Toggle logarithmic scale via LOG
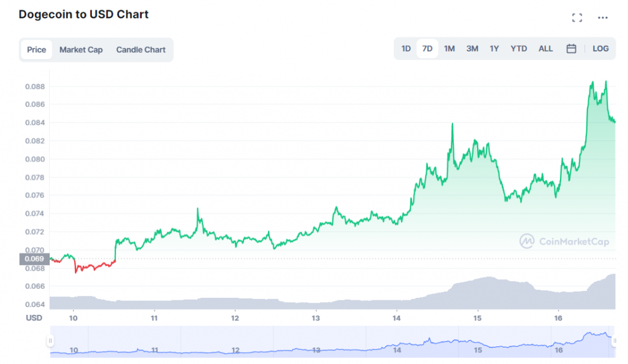Viewport: 628px width, 364px height. tap(600, 48)
